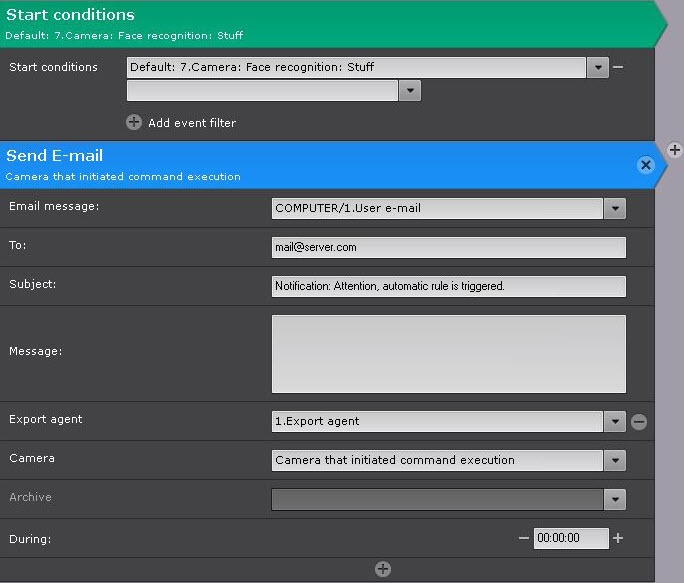Open the Start conditions dropdown

598,68
